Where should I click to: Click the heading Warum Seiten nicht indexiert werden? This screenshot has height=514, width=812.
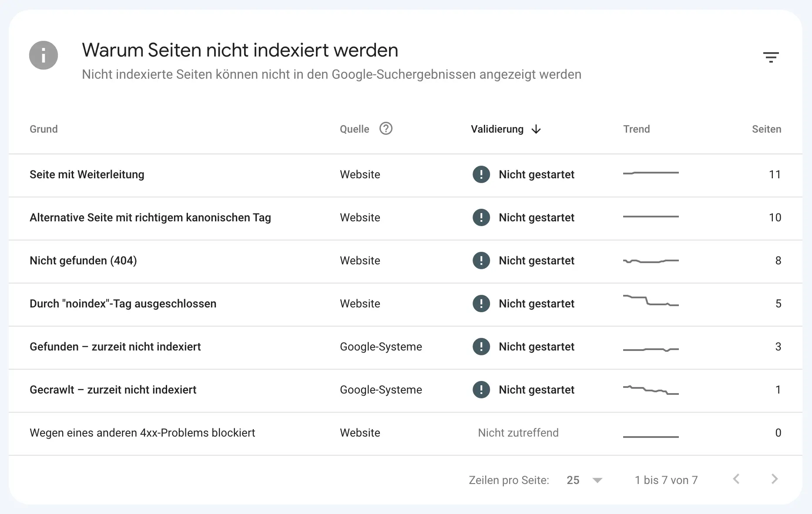(x=240, y=50)
